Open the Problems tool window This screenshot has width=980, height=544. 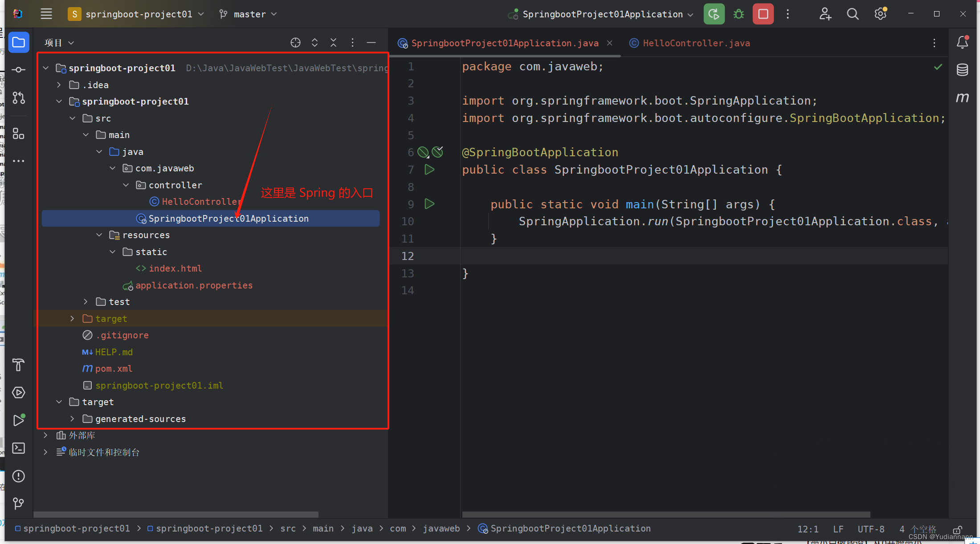click(19, 476)
